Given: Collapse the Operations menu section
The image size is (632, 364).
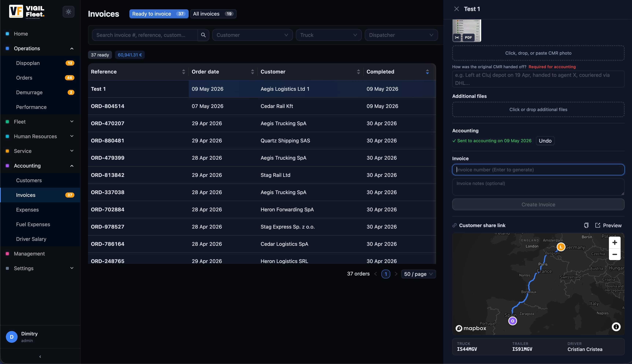Looking at the screenshot, I should [x=40, y=49].
